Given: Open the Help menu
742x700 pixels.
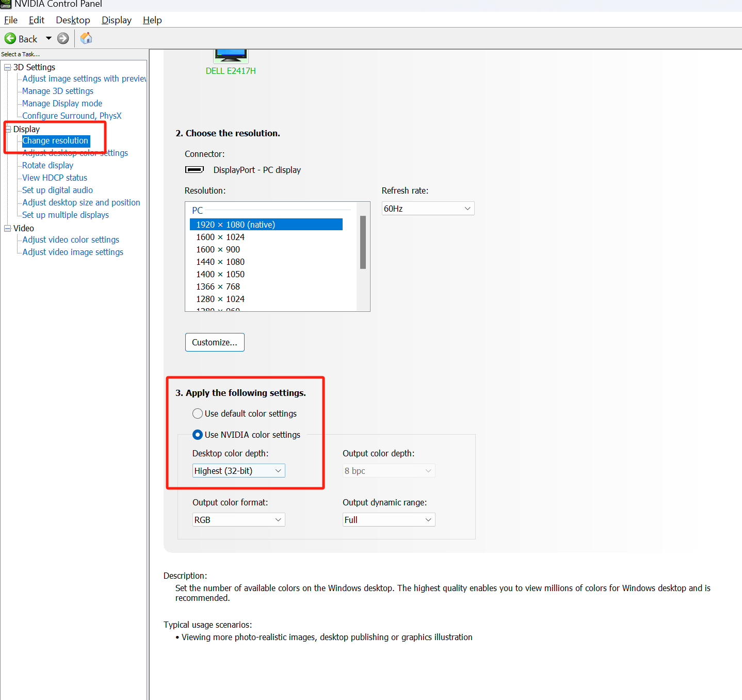Looking at the screenshot, I should [x=152, y=20].
